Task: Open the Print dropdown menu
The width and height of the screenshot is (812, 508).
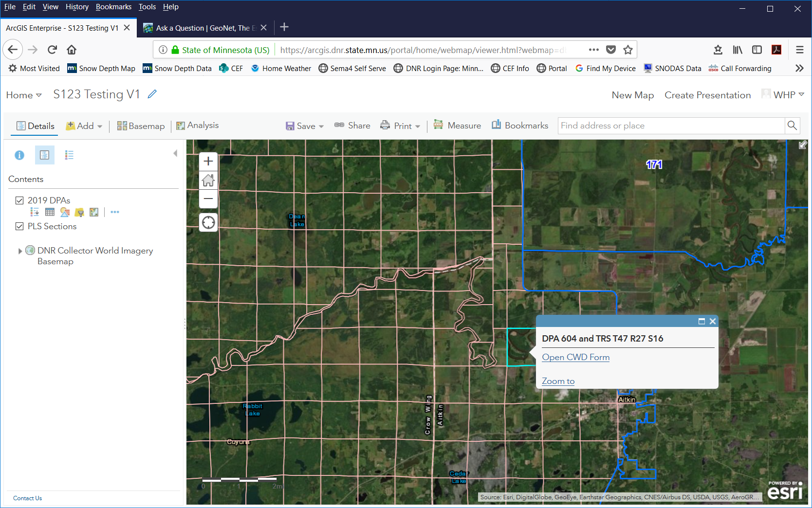Action: pyautogui.click(x=400, y=126)
